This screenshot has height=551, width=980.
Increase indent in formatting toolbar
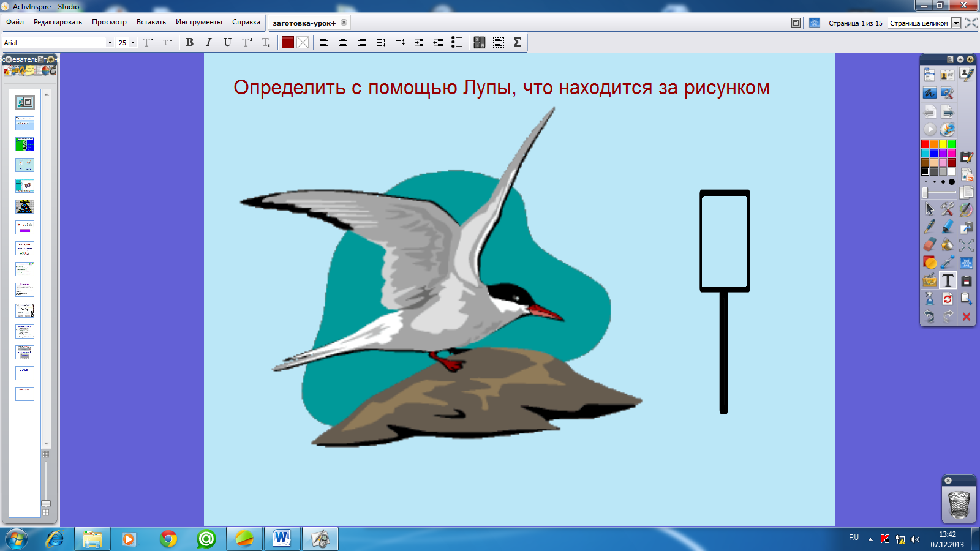[419, 42]
